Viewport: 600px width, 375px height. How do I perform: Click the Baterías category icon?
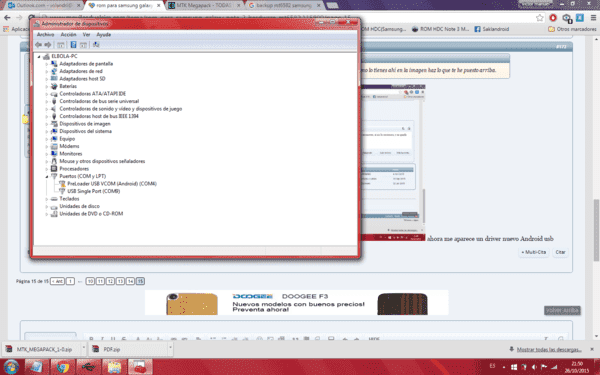click(54, 86)
